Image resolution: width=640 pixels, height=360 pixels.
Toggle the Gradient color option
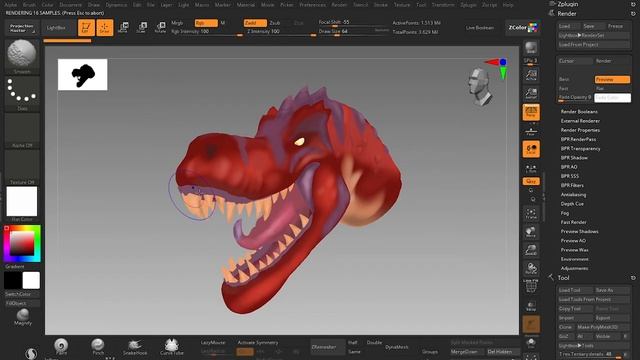[x=15, y=267]
